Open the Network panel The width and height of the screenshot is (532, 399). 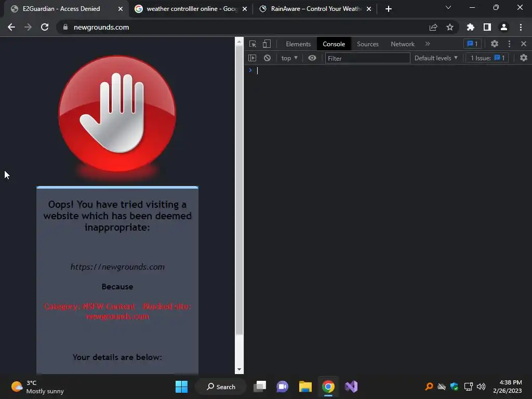coord(403,44)
